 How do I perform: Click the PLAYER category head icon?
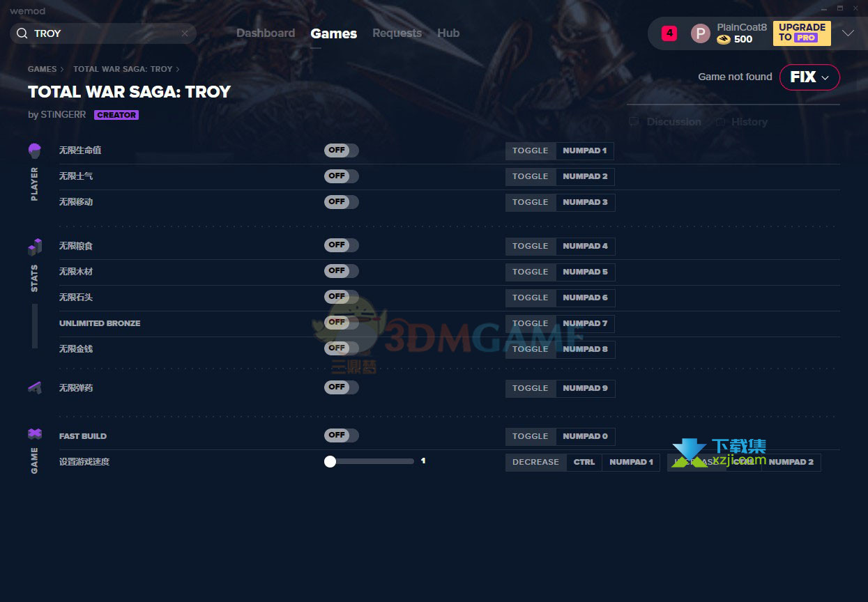pos(35,150)
